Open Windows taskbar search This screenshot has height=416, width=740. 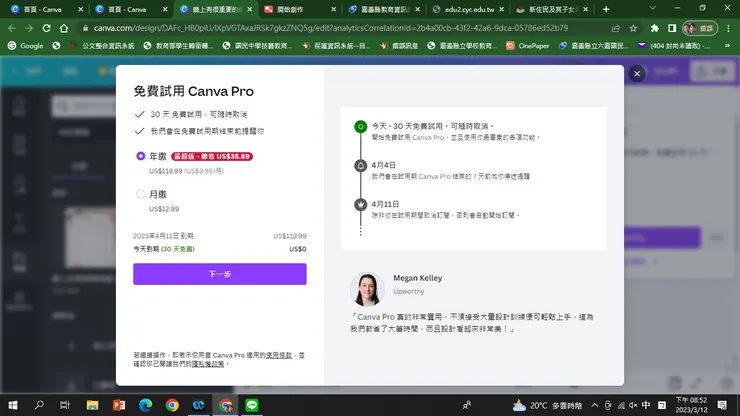pyautogui.click(x=39, y=405)
